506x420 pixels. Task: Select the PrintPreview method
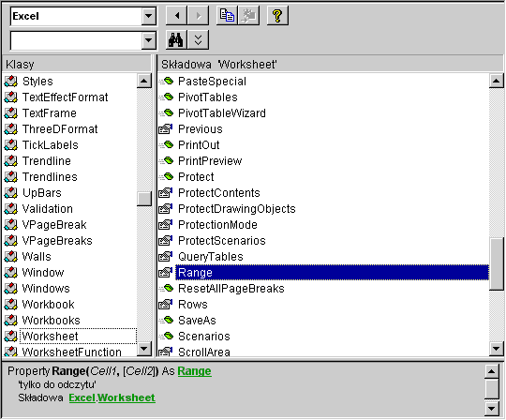pyautogui.click(x=210, y=161)
